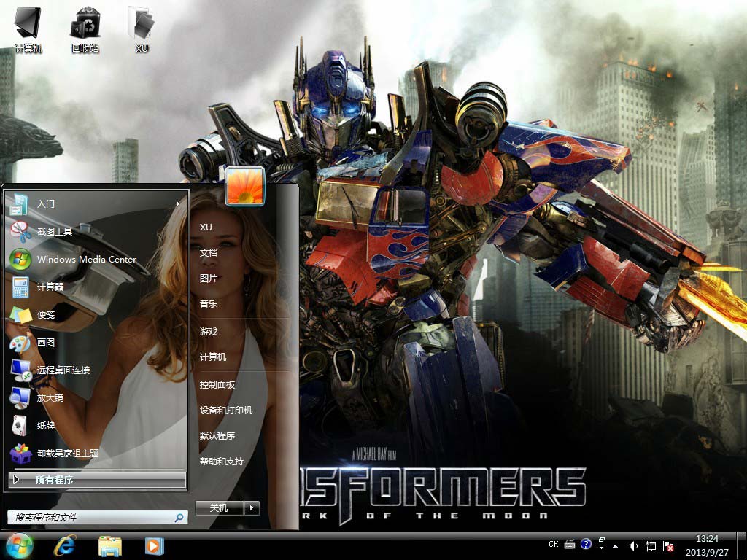The height and width of the screenshot is (560, 747).
Task: Open shutdown options arrow next to 关机
Action: (252, 507)
